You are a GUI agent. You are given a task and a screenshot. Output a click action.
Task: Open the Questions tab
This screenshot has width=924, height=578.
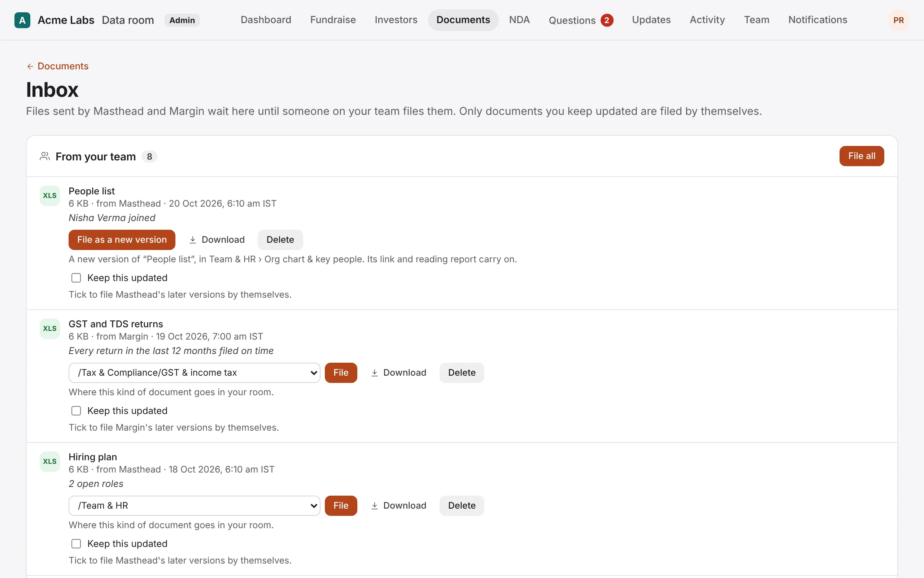click(x=581, y=20)
